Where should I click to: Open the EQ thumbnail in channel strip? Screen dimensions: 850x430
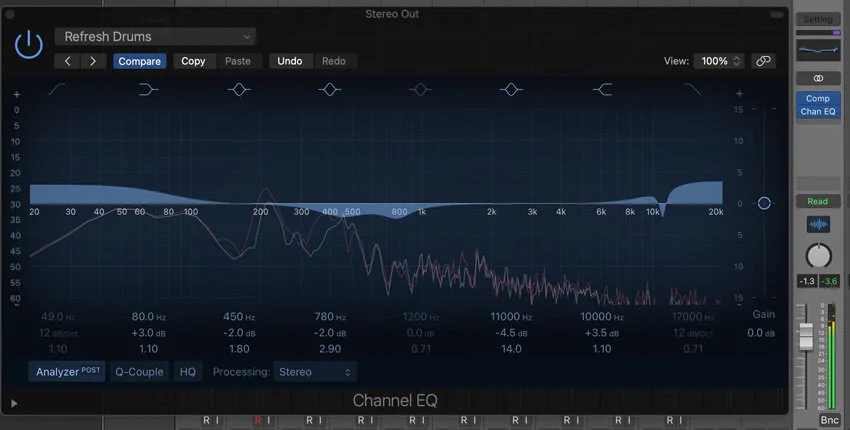(x=818, y=50)
